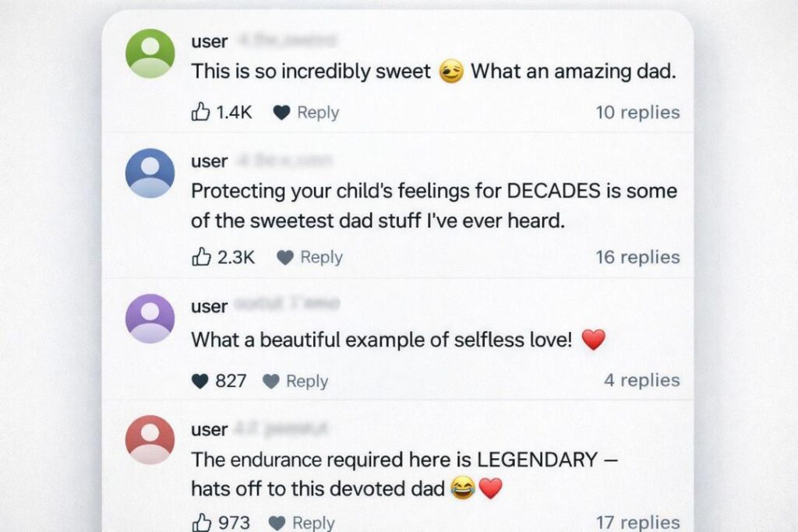The height and width of the screenshot is (532, 798).
Task: Expand the 10 replies thread
Action: click(637, 113)
